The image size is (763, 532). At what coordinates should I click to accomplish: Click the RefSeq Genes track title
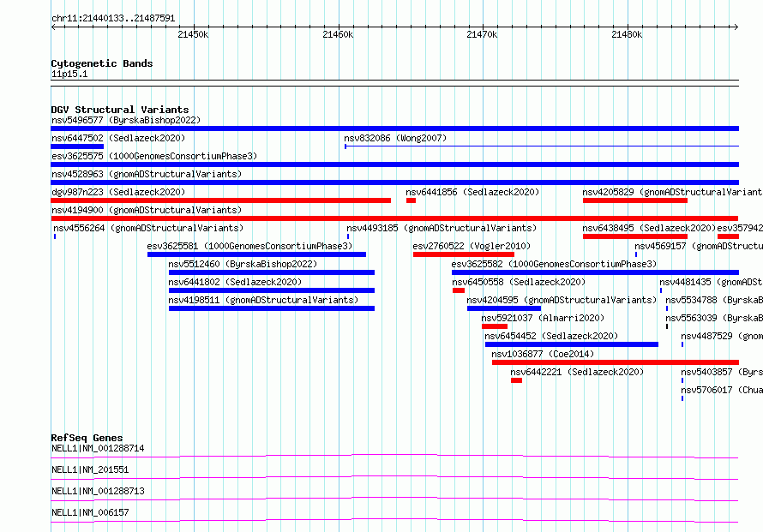pos(87,438)
